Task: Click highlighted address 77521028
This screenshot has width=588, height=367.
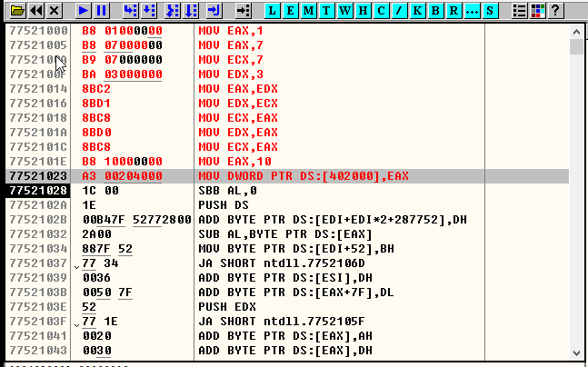Action: [38, 191]
